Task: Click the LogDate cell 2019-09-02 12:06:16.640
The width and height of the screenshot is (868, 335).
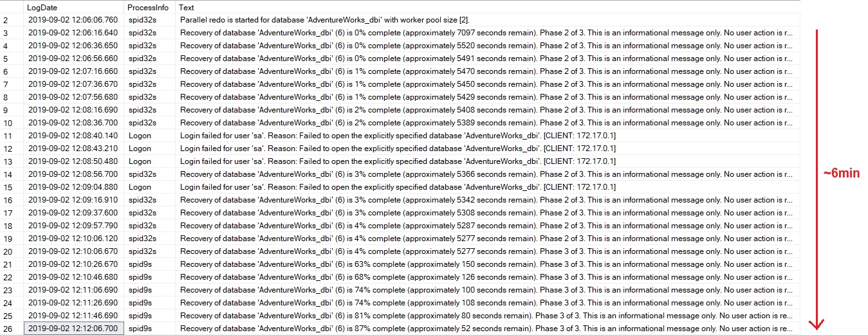Action: coord(73,33)
